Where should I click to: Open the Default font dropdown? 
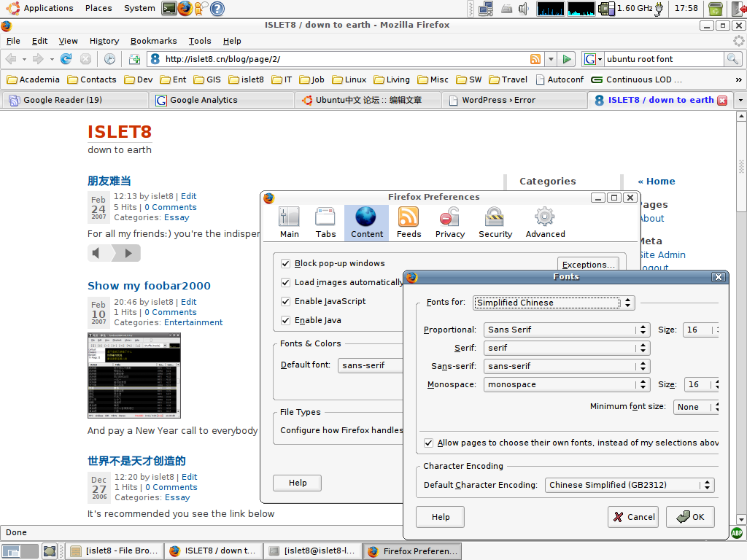(371, 365)
